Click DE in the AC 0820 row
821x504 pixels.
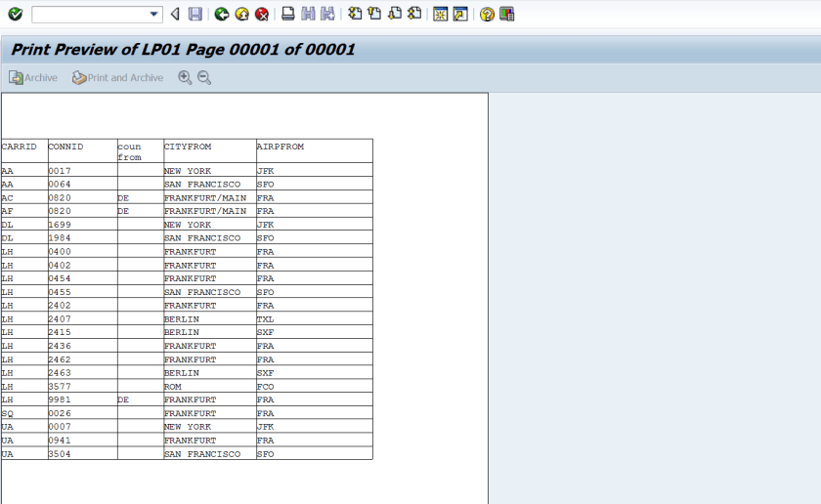pyautogui.click(x=123, y=198)
